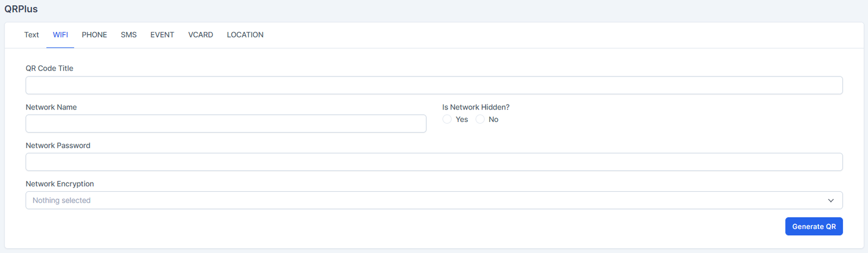Click the Network Password label
Screen dimensions: 868x253
coord(58,146)
